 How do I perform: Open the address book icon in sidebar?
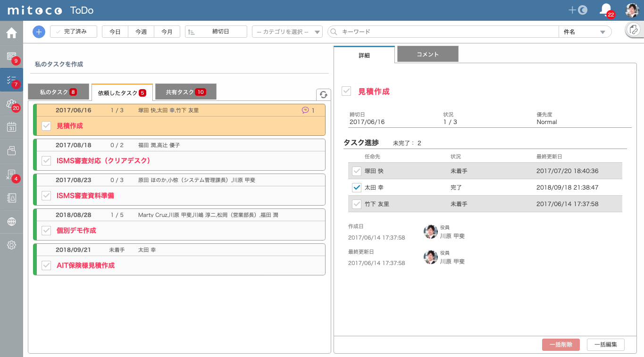click(11, 198)
